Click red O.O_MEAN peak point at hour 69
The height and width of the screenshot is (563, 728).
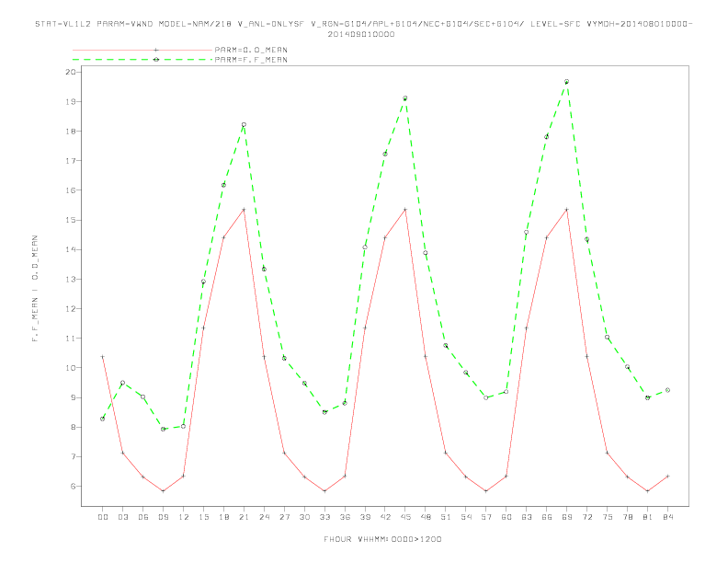[x=566, y=210]
